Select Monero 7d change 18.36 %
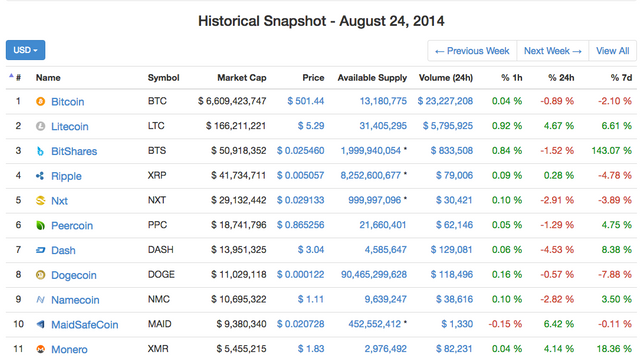 point(614,349)
